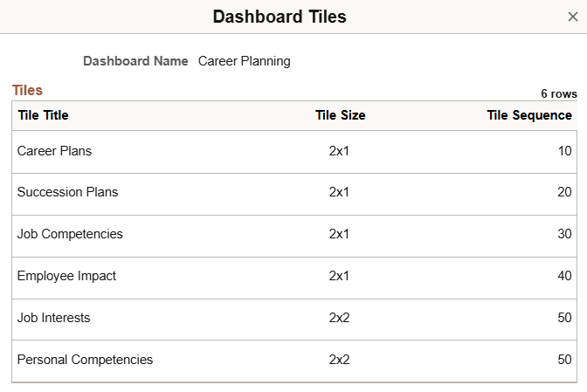
Task: Click the Career Planning dashboard name value
Action: pyautogui.click(x=245, y=61)
